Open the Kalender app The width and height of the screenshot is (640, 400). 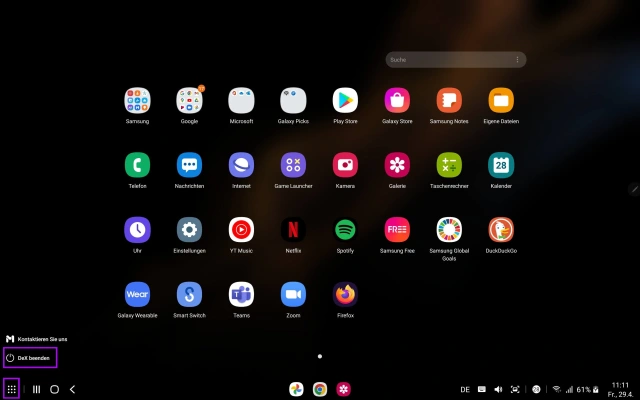(x=501, y=165)
